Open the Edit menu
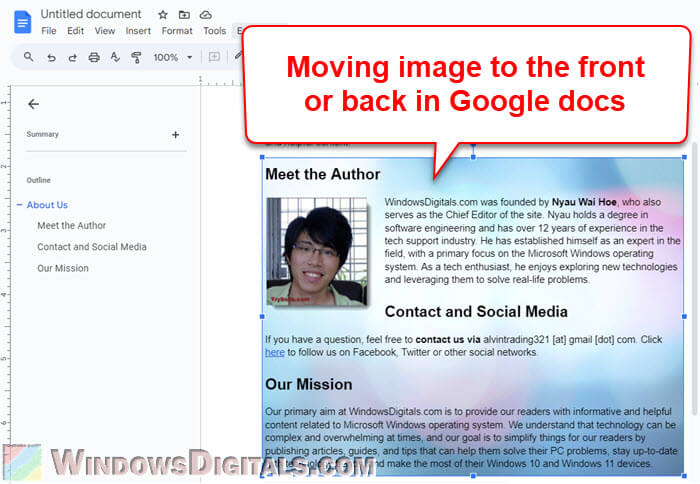Image resolution: width=700 pixels, height=484 pixels. click(x=75, y=31)
